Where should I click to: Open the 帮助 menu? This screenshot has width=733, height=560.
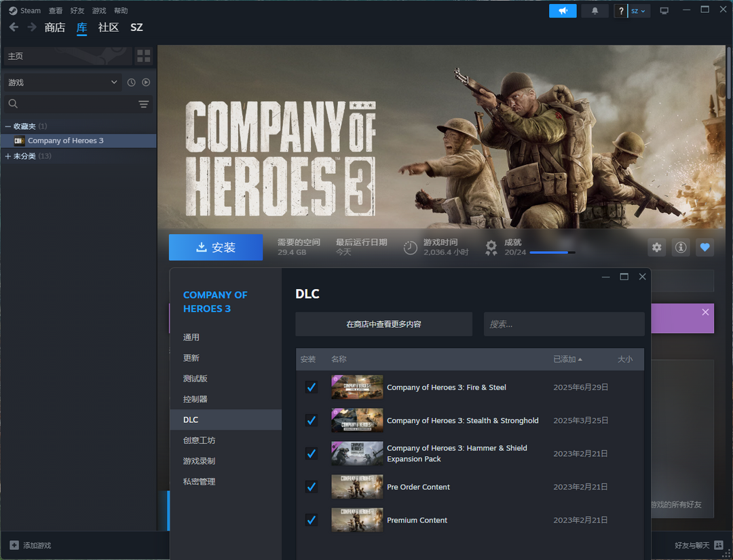(121, 10)
